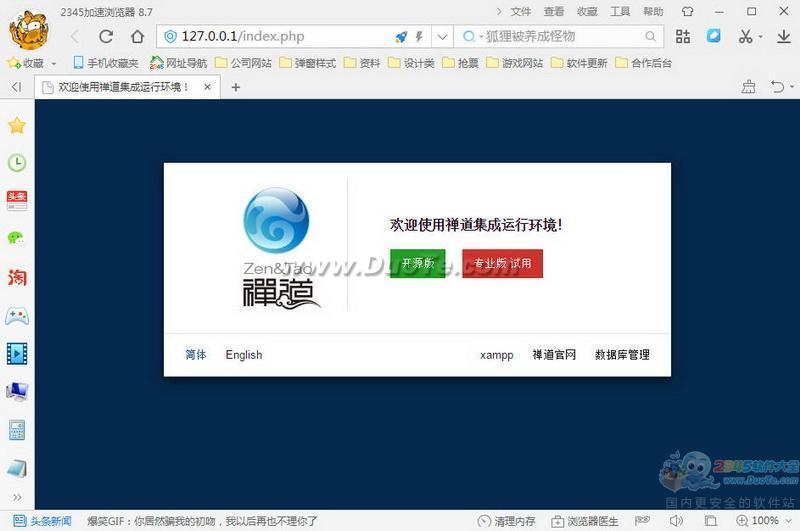This screenshot has height=531, width=800.
Task: Open the 公司网站 bookmark folder
Action: pyautogui.click(x=243, y=63)
